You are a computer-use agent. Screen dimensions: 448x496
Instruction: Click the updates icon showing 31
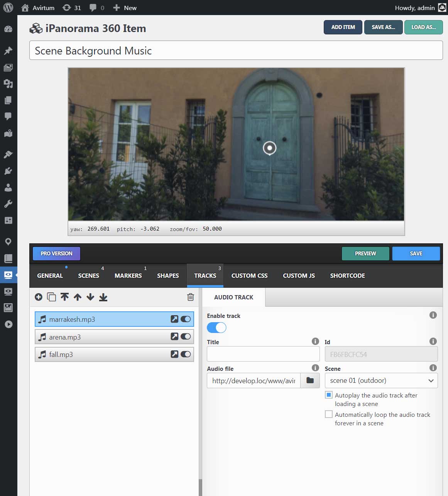point(72,8)
